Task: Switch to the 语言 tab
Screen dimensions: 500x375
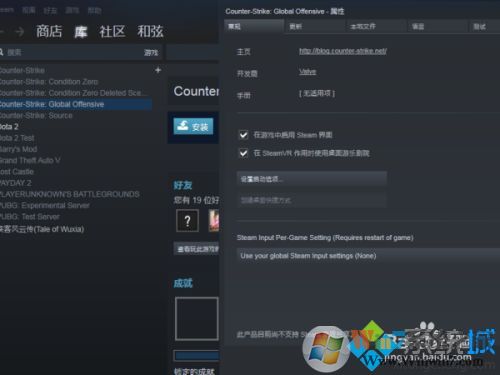Action: (x=437, y=26)
